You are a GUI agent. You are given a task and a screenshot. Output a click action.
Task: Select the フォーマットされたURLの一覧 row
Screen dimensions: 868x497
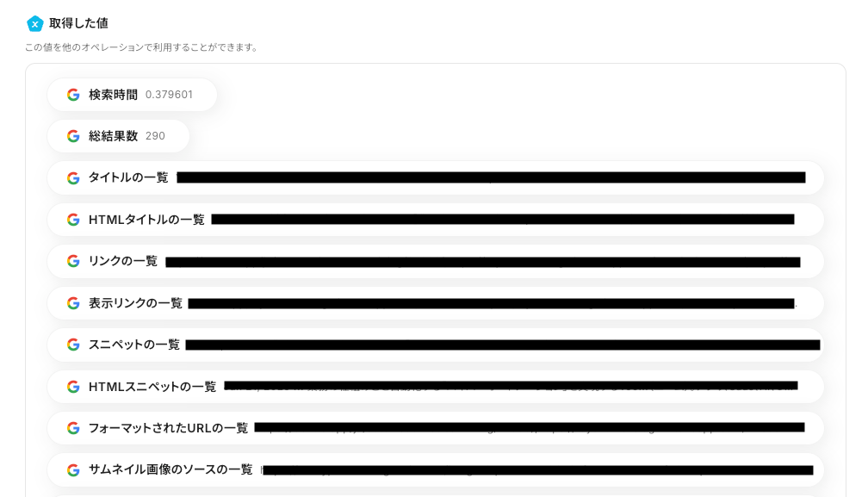(435, 428)
